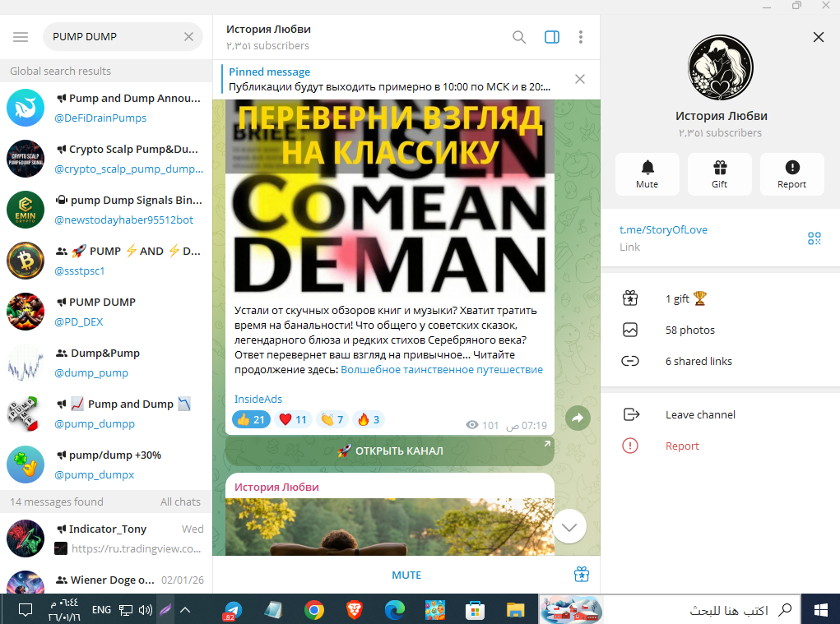Click the EMIN crypto avatar
The height and width of the screenshot is (624, 840).
click(26, 210)
